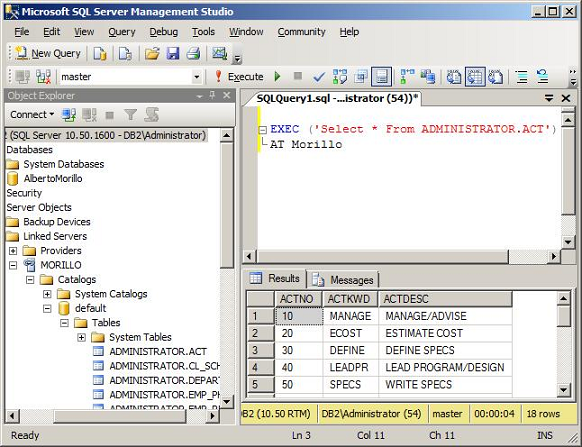
Task: Open standard toolbar overflow options arrow
Action: tap(237, 59)
